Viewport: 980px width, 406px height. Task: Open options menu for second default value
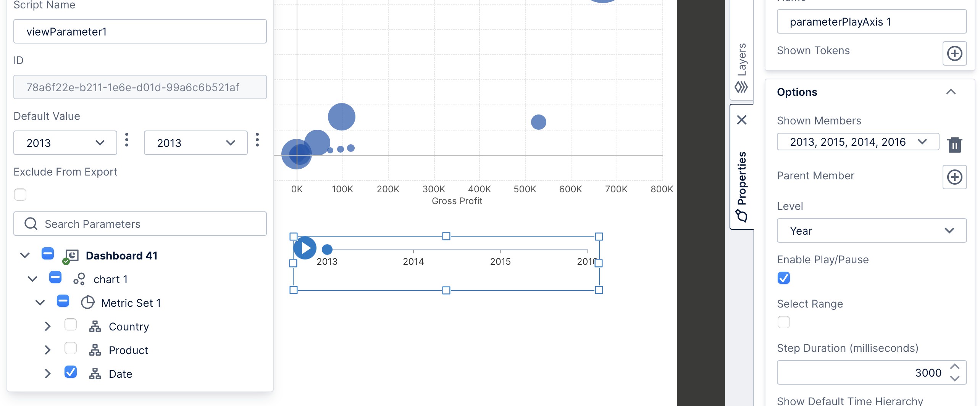click(x=257, y=140)
